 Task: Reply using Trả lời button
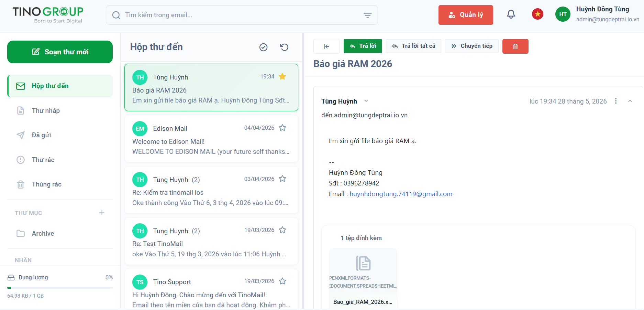pyautogui.click(x=363, y=46)
